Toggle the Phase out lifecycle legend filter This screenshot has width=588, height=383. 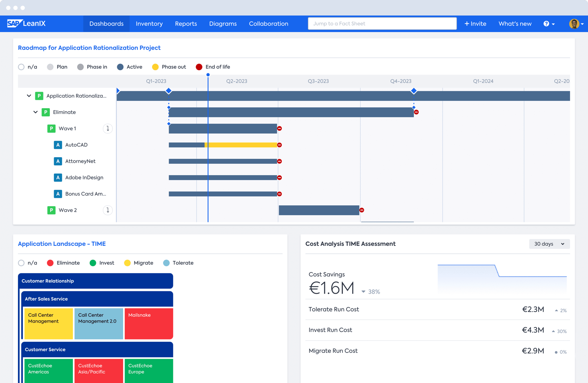tap(156, 67)
